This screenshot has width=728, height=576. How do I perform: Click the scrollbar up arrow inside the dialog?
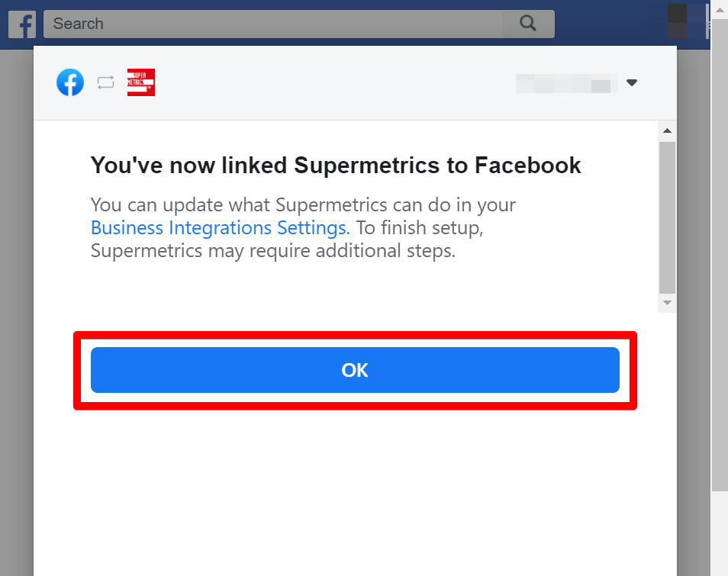[x=667, y=129]
